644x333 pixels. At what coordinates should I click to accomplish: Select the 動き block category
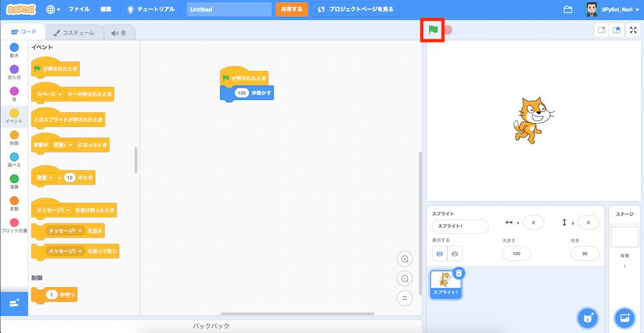(x=14, y=52)
